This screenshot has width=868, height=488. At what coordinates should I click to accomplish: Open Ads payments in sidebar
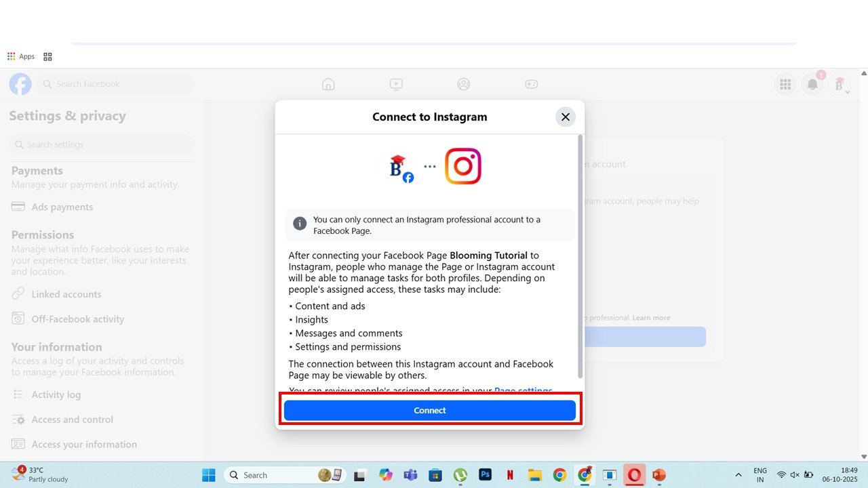coord(62,207)
